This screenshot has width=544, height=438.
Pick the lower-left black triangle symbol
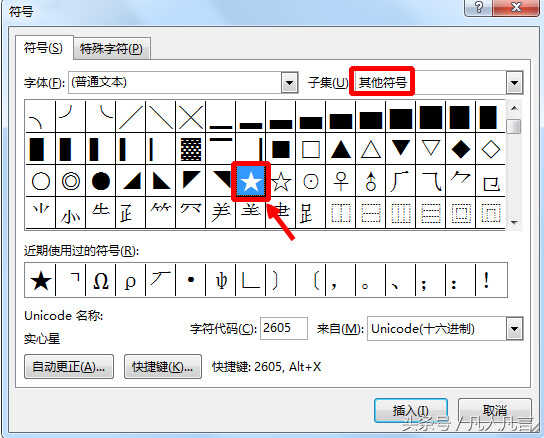161,181
